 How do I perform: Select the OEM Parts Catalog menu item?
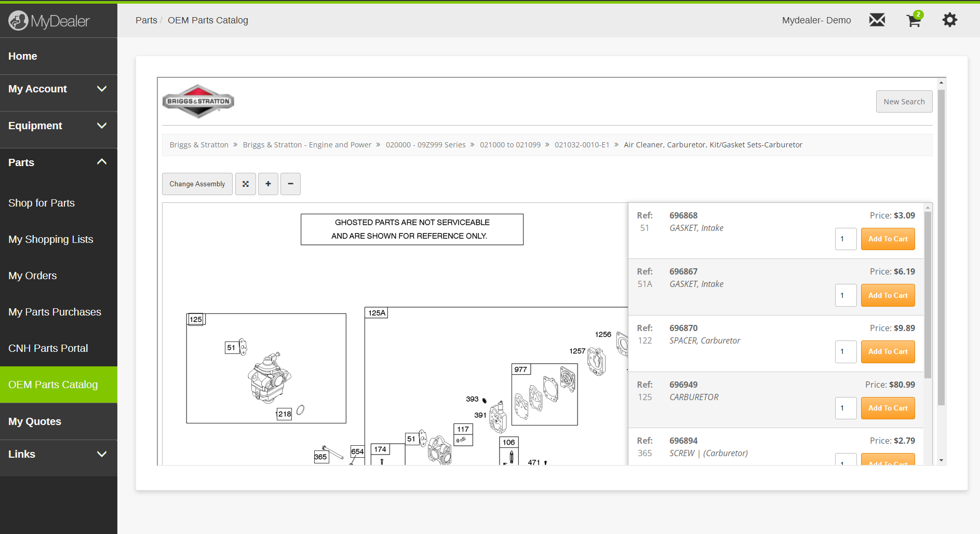point(53,385)
